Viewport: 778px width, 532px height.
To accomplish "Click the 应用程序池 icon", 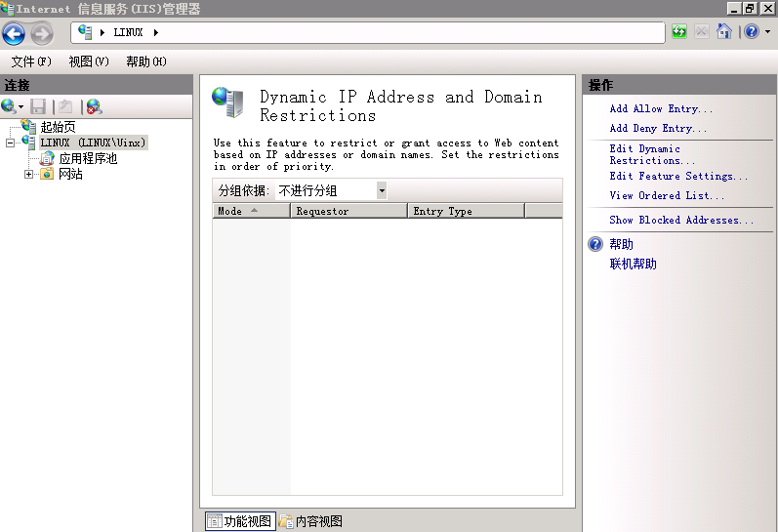I will point(47,159).
